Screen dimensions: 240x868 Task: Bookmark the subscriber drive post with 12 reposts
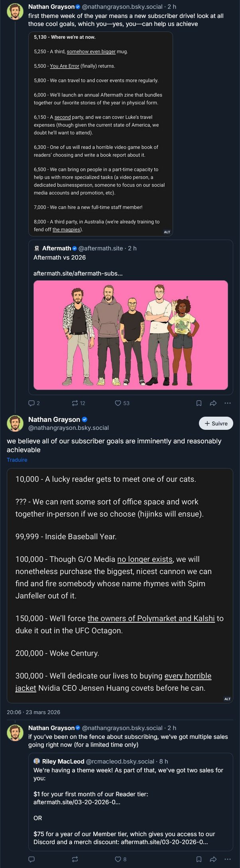tap(199, 403)
